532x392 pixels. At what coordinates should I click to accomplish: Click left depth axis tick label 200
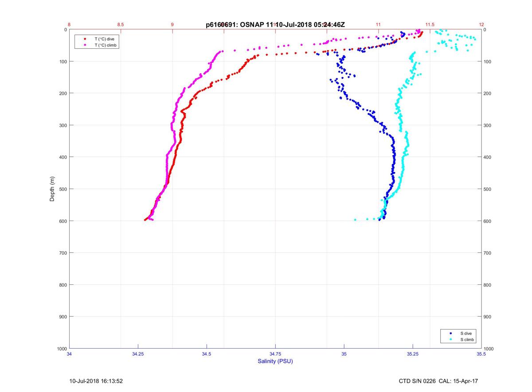tap(63, 93)
